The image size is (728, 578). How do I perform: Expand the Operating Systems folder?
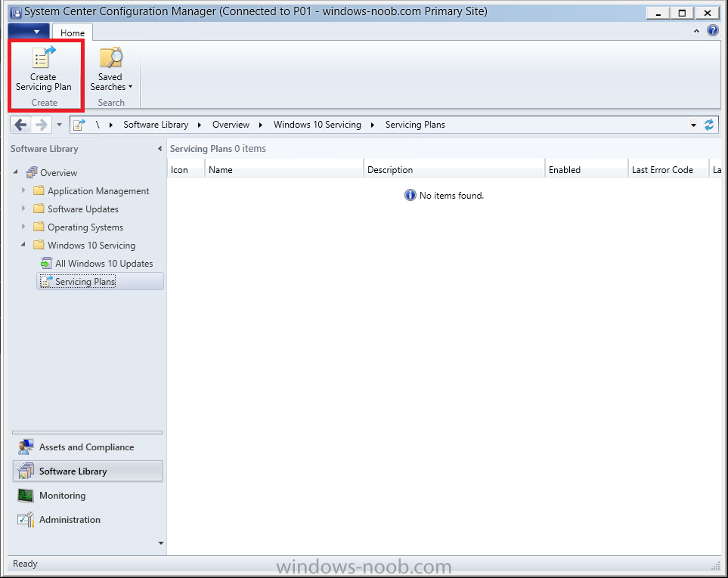[x=23, y=227]
